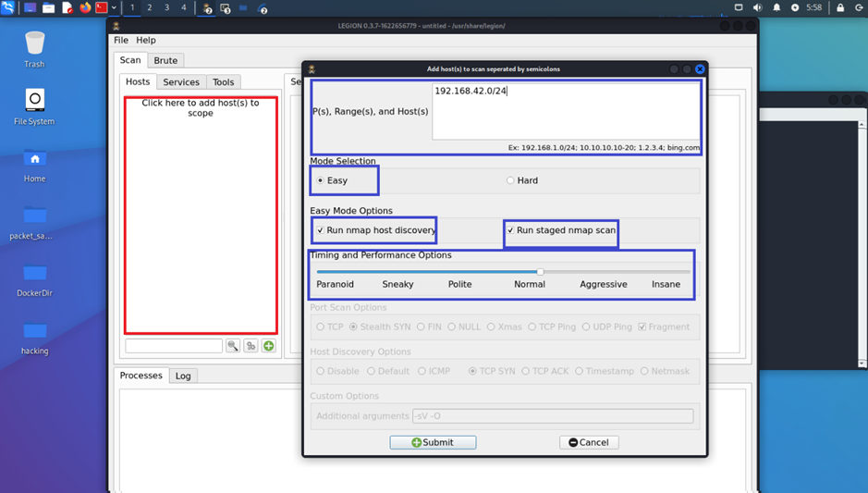Expand the terminal launcher dropdown arrow
This screenshot has width=868, height=493.
click(x=114, y=7)
